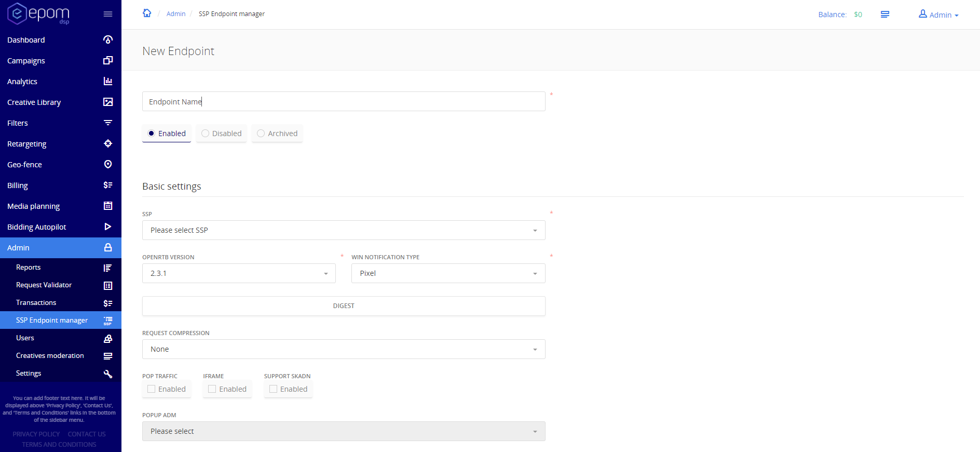This screenshot has height=452, width=980.
Task: Click the Users icon in Admin submenu
Action: coord(108,338)
